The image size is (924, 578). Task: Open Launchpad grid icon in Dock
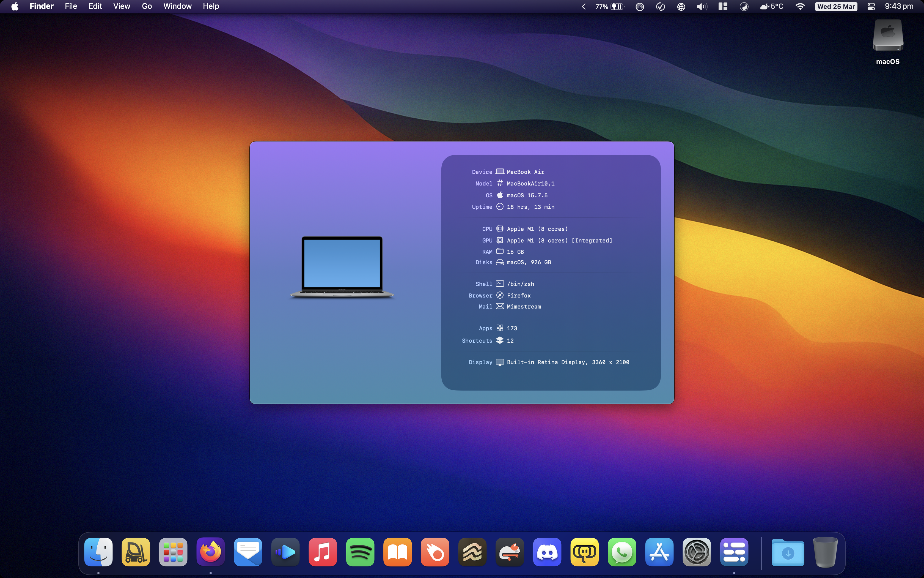click(173, 552)
